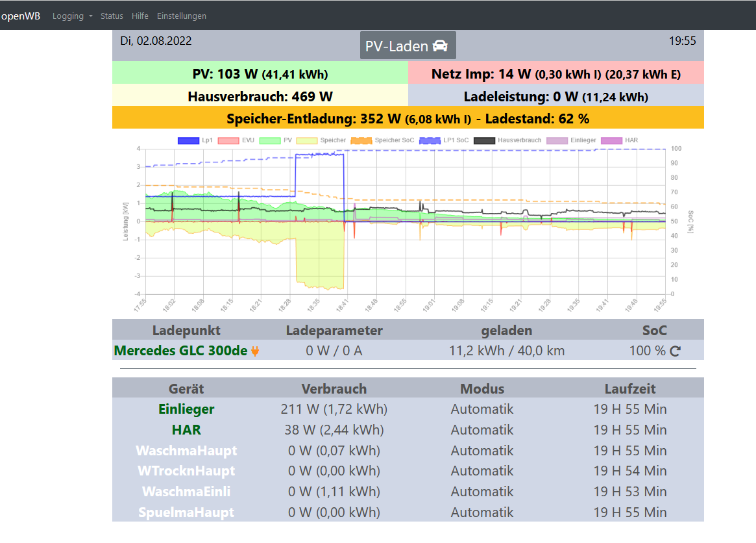Screen dimensions: 756x543
Task: Click the Speicher-Entladung status bar
Action: coord(408,119)
